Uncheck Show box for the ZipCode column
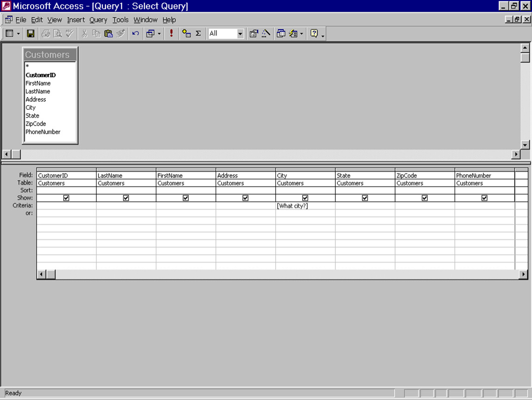 [425, 198]
